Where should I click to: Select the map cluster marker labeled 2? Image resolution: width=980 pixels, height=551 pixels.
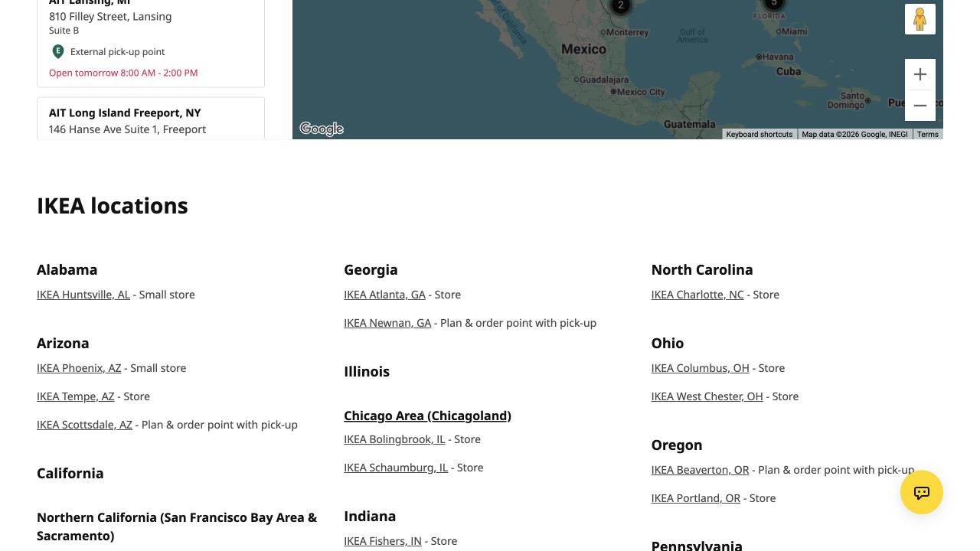click(620, 6)
